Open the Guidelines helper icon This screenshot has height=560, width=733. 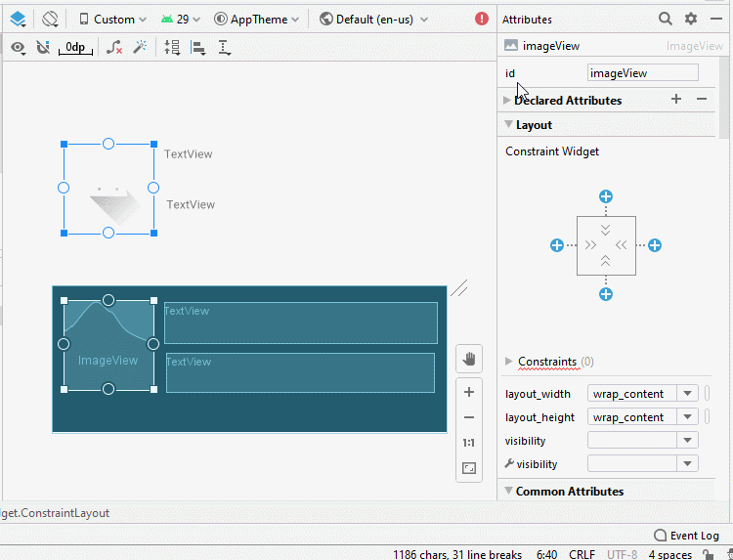coord(225,48)
